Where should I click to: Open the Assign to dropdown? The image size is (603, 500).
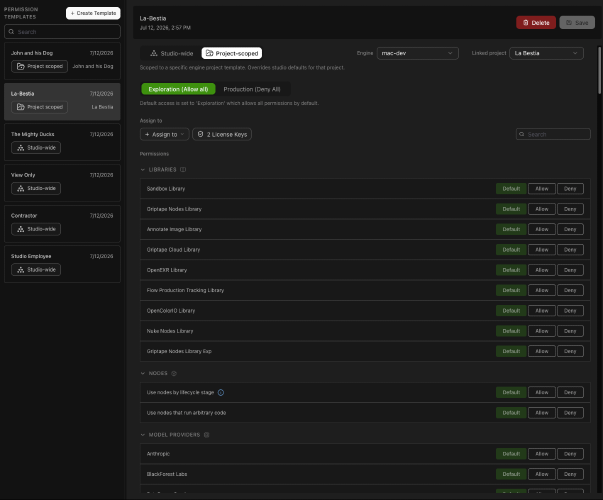(x=165, y=134)
